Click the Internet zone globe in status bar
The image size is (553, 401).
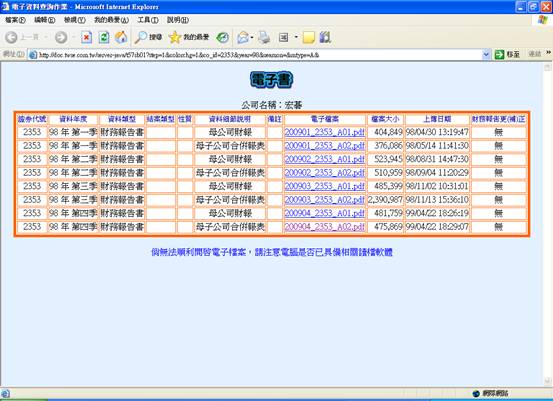point(476,393)
